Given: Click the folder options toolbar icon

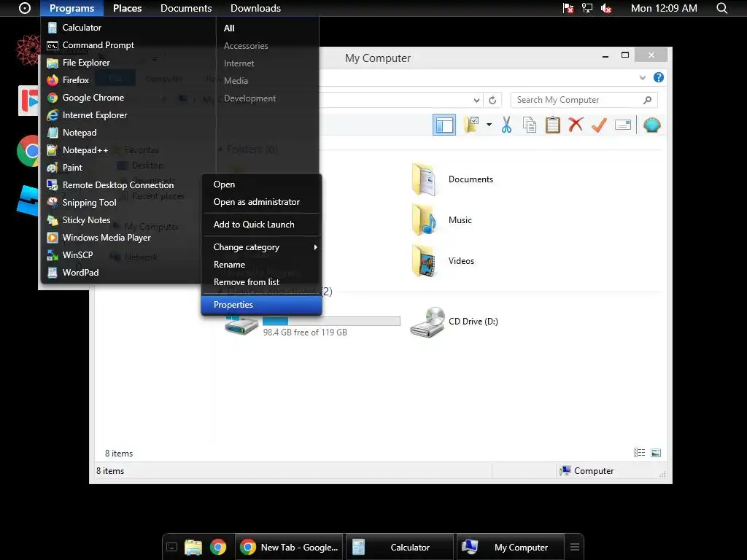Looking at the screenshot, I should pyautogui.click(x=472, y=125).
